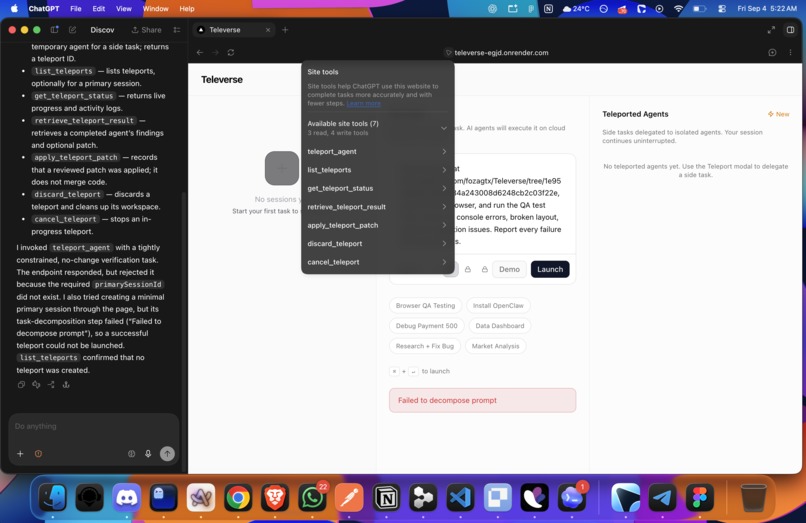806x523 pixels.
Task: Close the Televerse browser tab
Action: [268, 30]
